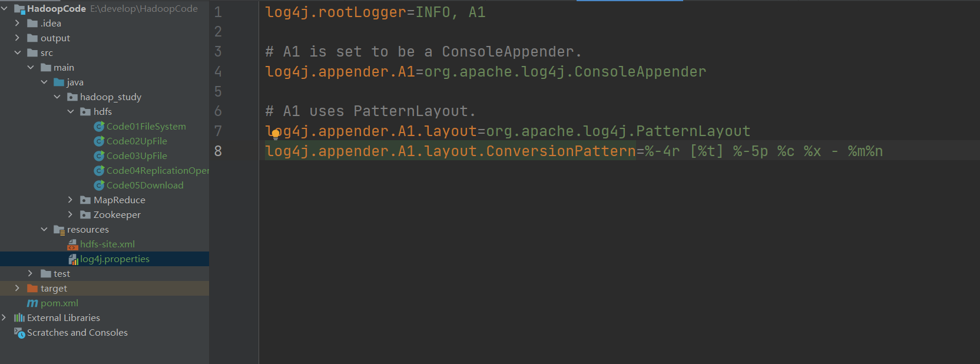Click the log4j.properties file icon

click(73, 259)
